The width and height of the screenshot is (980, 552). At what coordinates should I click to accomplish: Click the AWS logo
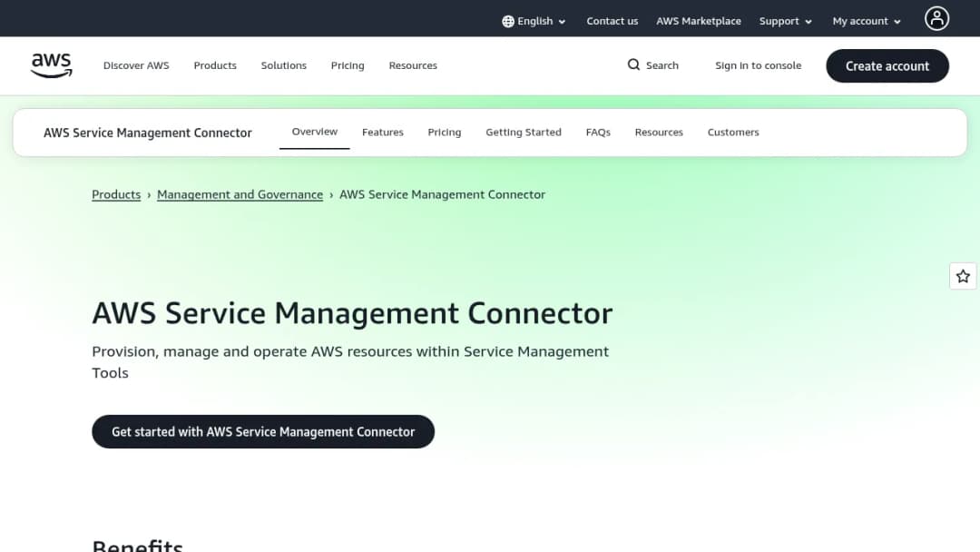pos(51,65)
